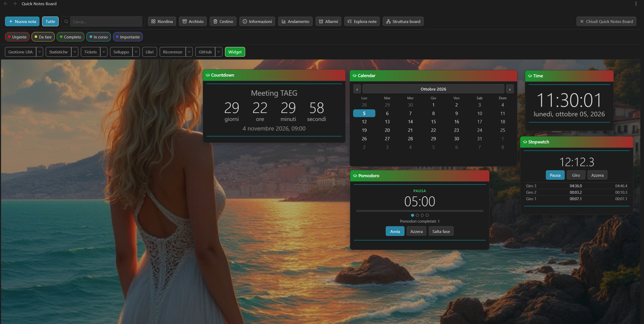The width and height of the screenshot is (644, 324).
Task: Click the Countdown widget header icon
Action: 208,75
